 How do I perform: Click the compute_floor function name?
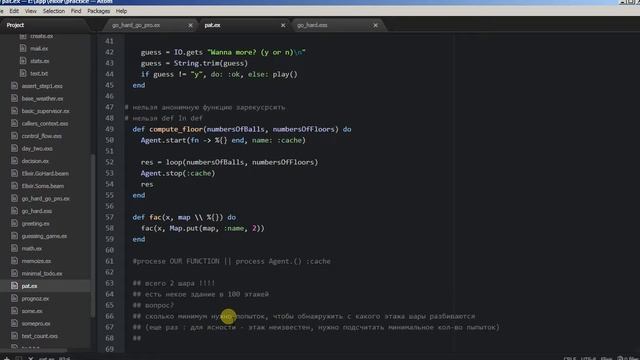click(176, 129)
